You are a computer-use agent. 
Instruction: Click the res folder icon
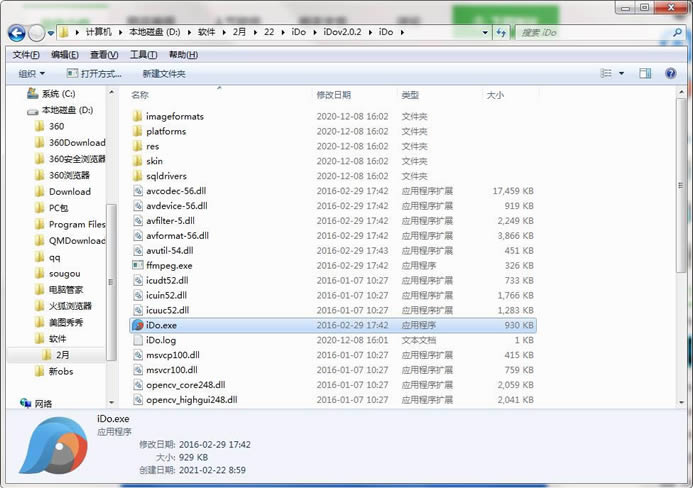tap(137, 146)
